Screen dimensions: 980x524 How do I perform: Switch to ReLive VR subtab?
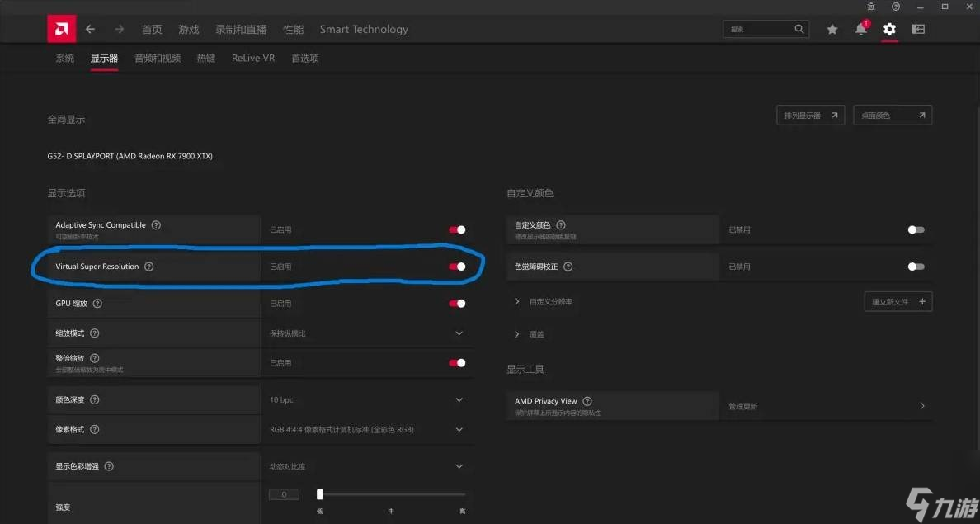[x=253, y=58]
